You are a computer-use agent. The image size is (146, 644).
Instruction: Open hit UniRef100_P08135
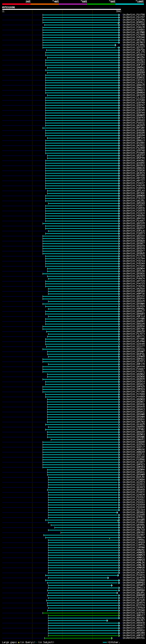point(133,27)
